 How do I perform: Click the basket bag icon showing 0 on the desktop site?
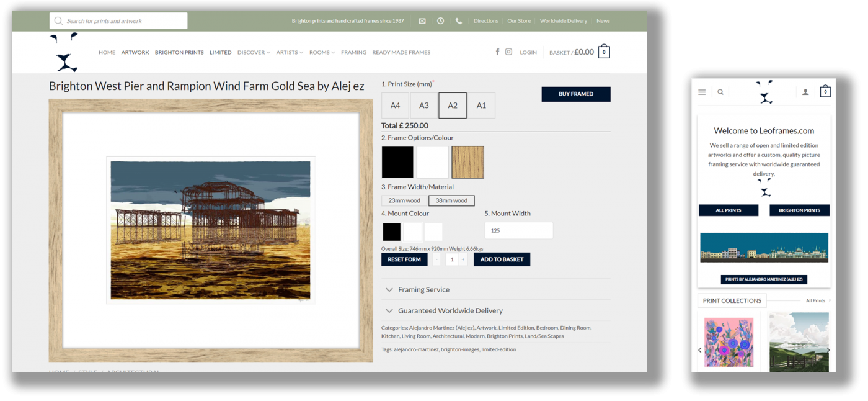(604, 52)
